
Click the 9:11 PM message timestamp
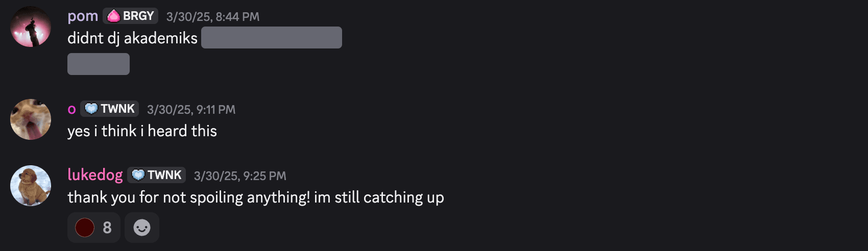click(x=191, y=110)
